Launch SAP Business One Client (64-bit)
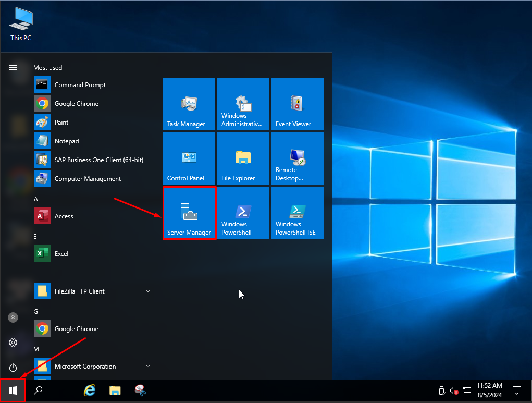Viewport: 532px width, 403px height. 92,160
